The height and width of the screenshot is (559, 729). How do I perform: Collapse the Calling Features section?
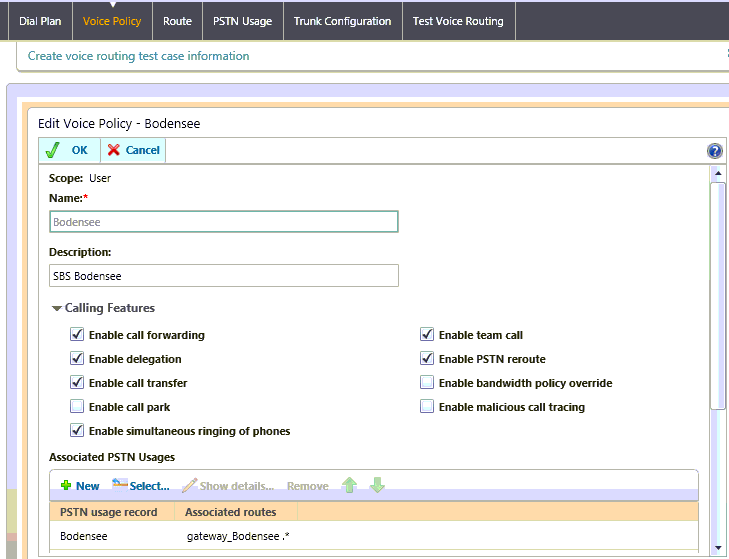[57, 308]
